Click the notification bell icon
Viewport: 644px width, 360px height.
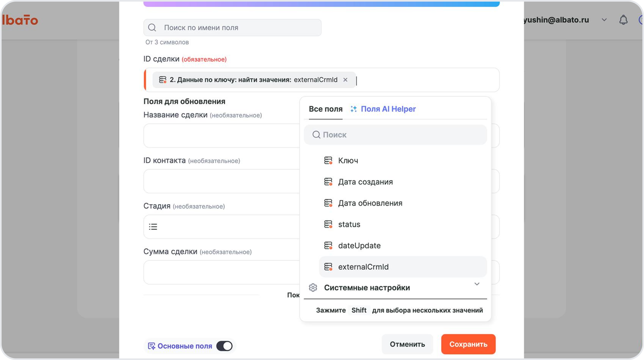click(x=623, y=20)
